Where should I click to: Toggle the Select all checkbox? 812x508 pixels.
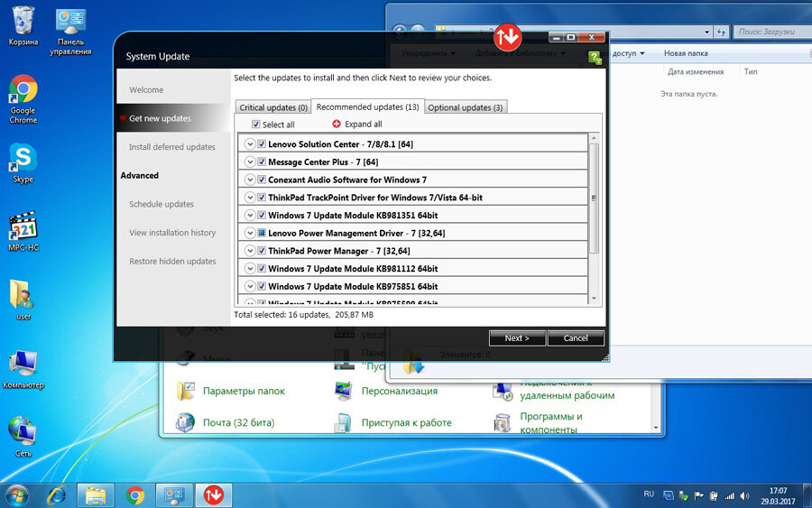256,125
